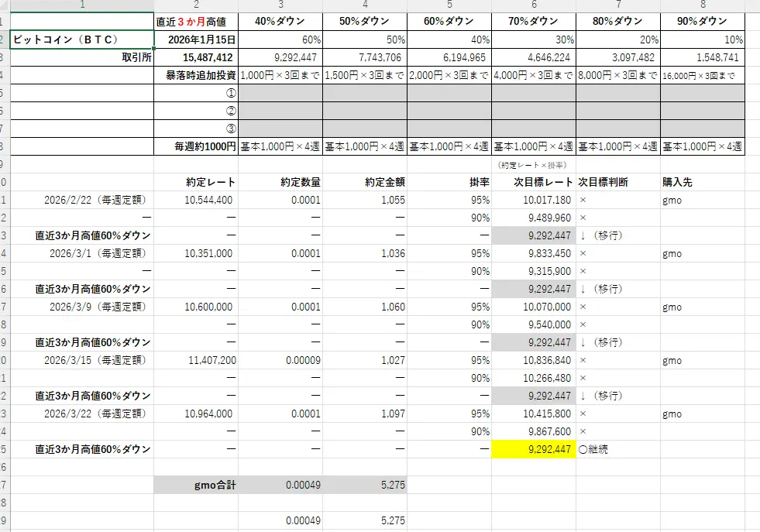Viewport: 760px width, 532px height.
Task: Select the 40%ダウン column header cell
Action: (x=280, y=22)
